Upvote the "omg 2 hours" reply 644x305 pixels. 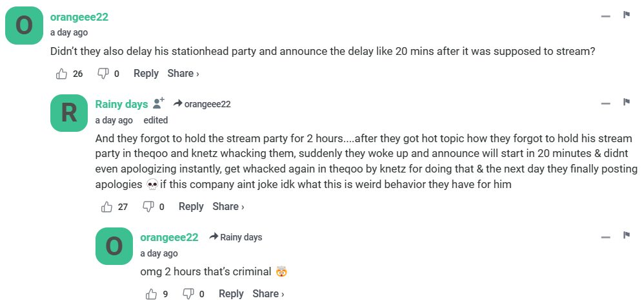pyautogui.click(x=152, y=294)
